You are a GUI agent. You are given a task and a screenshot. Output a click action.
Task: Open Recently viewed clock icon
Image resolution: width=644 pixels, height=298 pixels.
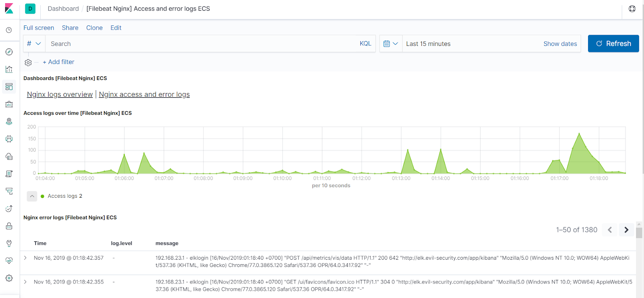pyautogui.click(x=9, y=30)
